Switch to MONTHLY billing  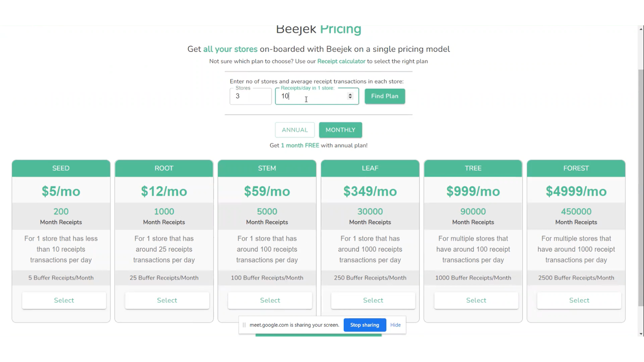click(340, 130)
